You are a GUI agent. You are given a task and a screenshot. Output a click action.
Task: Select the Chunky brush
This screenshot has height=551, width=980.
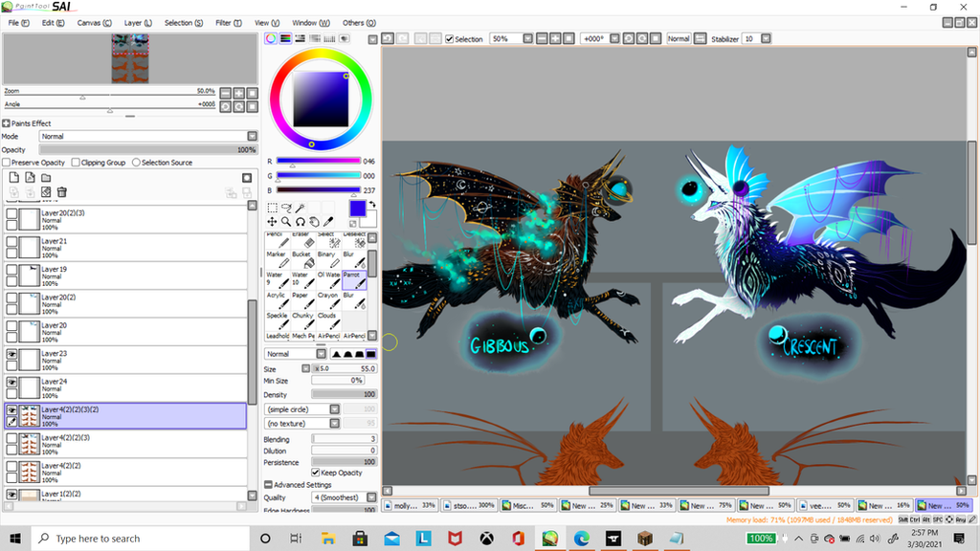[303, 320]
